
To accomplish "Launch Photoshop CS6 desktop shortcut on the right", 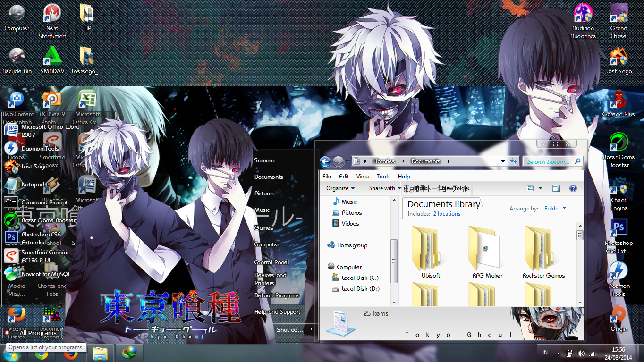I will 619,236.
